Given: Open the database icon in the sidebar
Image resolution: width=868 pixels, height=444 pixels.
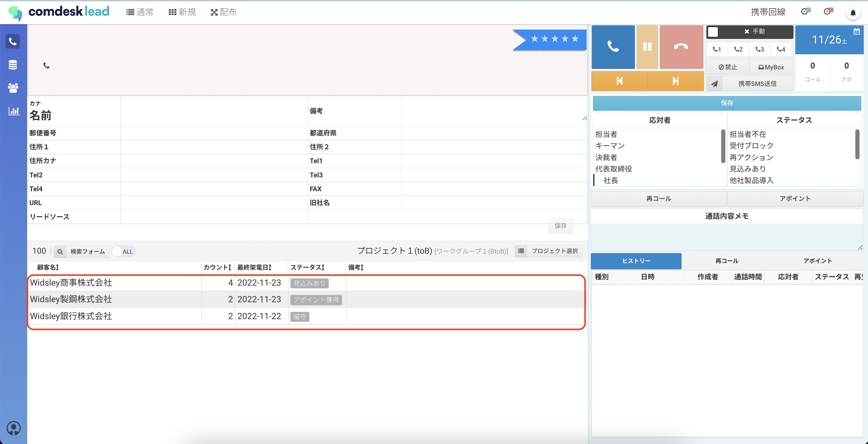Looking at the screenshot, I should coord(13,64).
